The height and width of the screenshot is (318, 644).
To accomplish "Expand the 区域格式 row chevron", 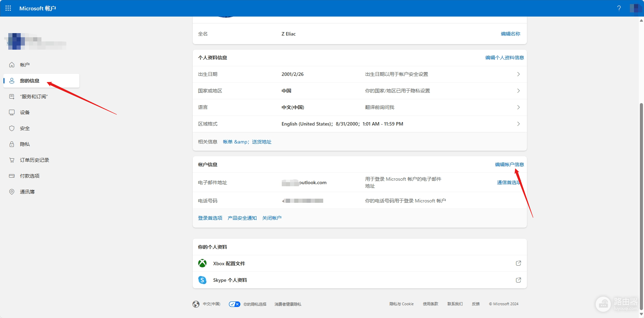I will click(518, 124).
